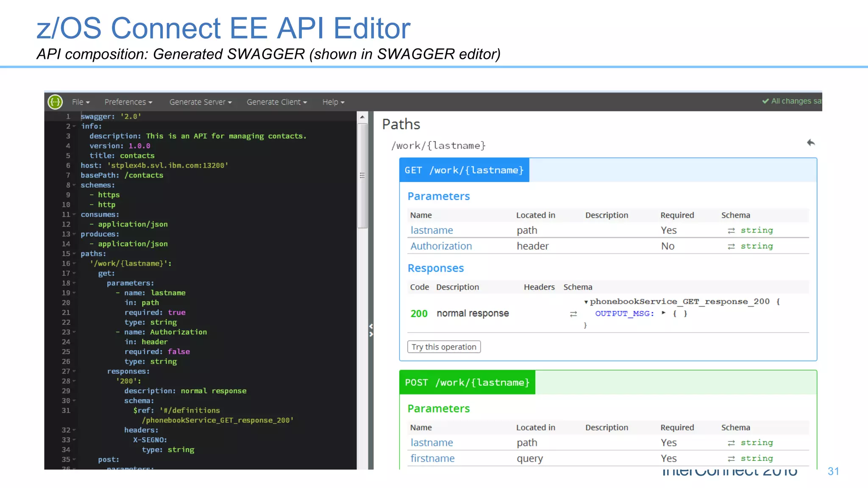Toggle schema view icon for 200 response
Image resolution: width=868 pixels, height=488 pixels.
click(573, 314)
